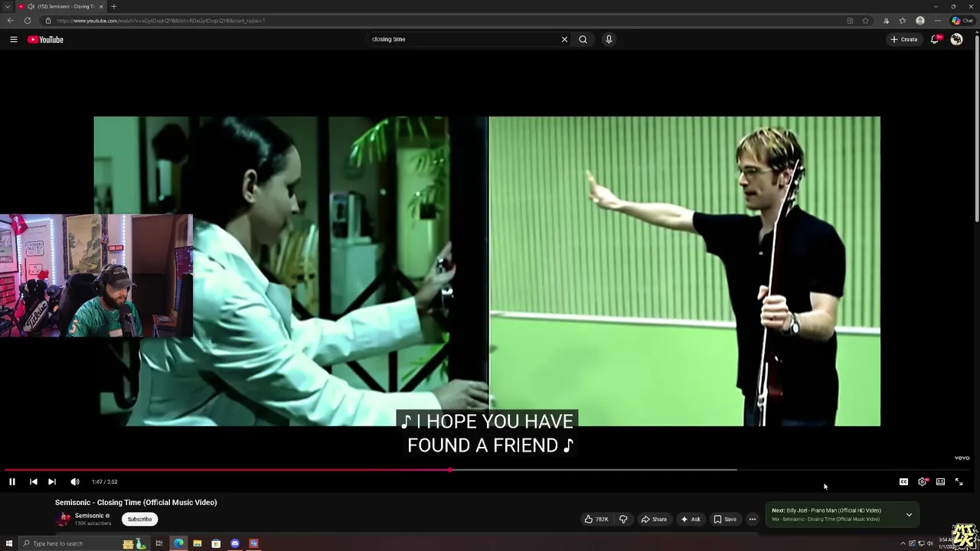Open the Semisonic channel name link

[89, 516]
